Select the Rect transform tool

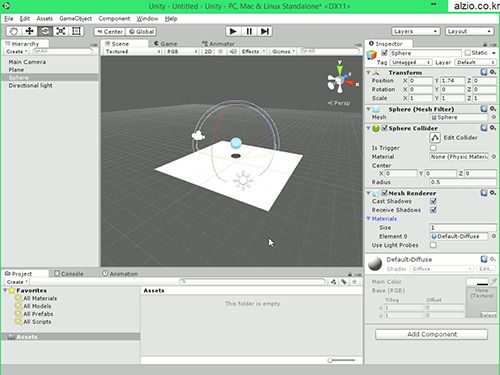pyautogui.click(x=76, y=31)
